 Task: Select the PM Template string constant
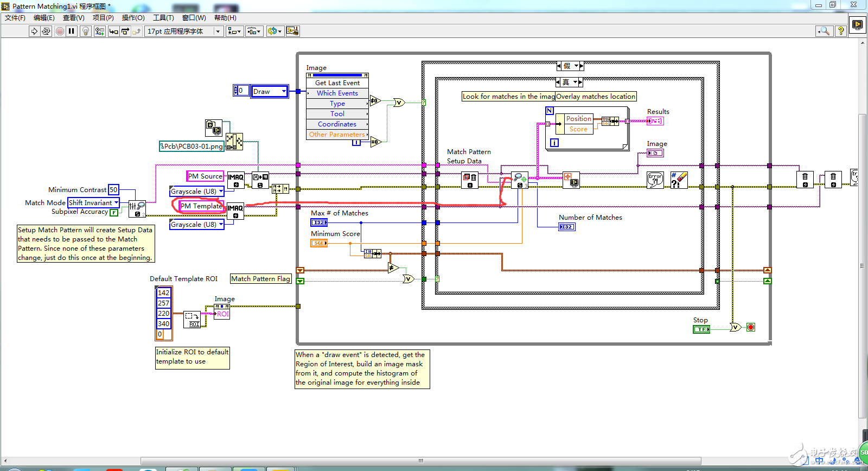[201, 206]
